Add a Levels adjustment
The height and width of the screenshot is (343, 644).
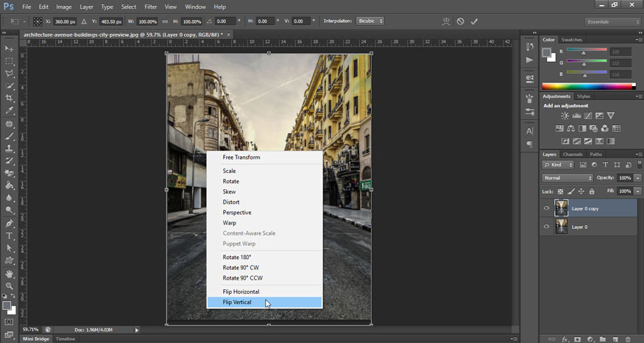coord(576,116)
